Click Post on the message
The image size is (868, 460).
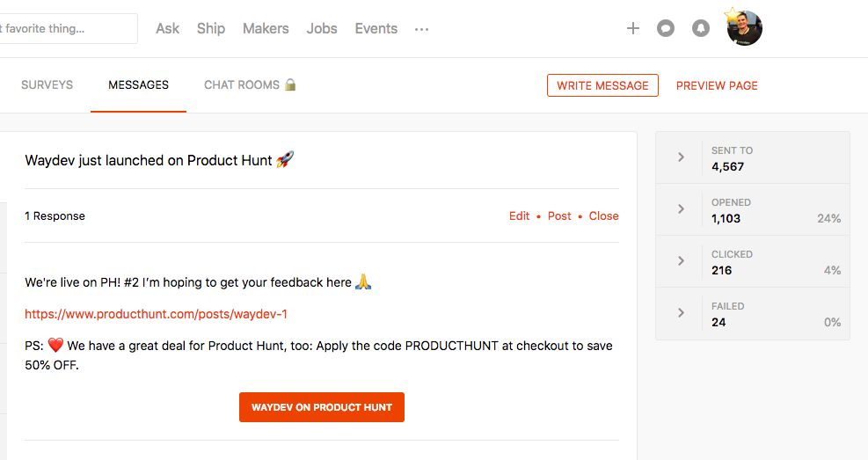pos(559,216)
